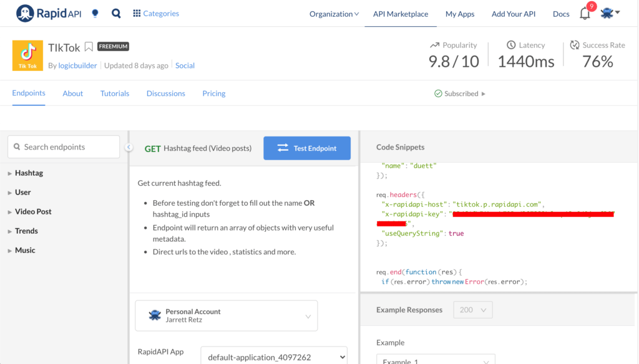The height and width of the screenshot is (364, 639).
Task: Open notifications bell icon
Action: pyautogui.click(x=585, y=14)
